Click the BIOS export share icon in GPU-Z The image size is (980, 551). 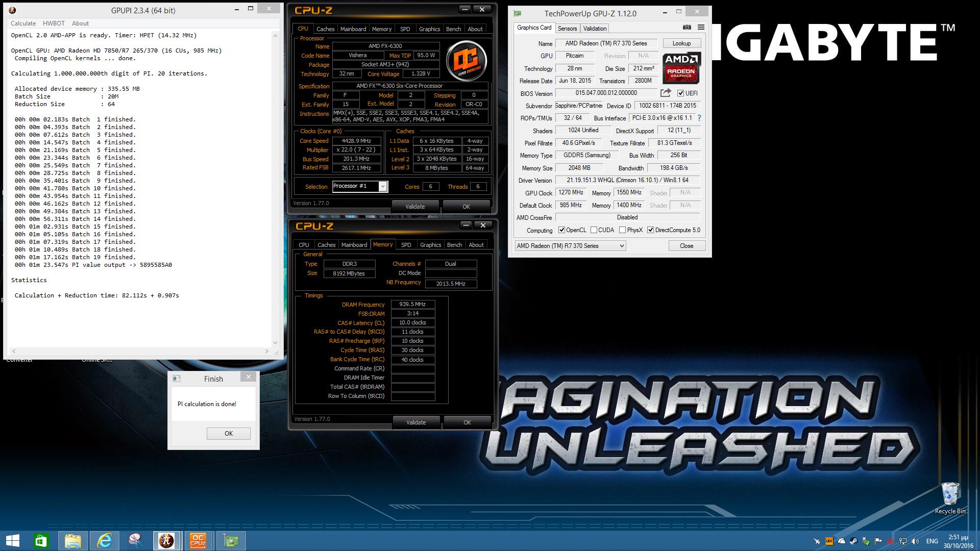coord(666,93)
